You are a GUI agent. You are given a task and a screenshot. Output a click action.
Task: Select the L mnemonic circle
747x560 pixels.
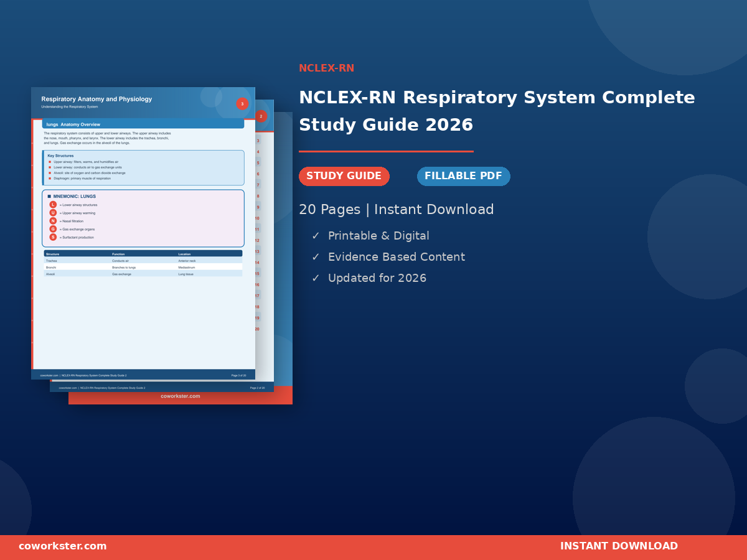tap(53, 205)
